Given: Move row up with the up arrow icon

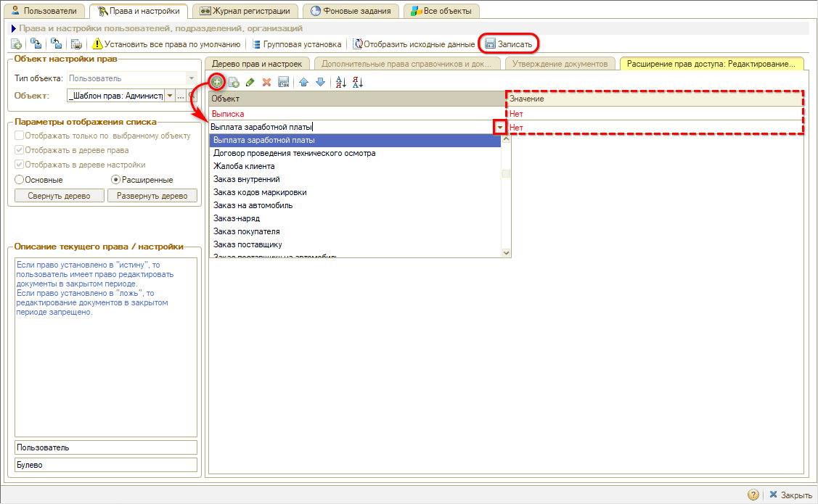Looking at the screenshot, I should [x=304, y=83].
